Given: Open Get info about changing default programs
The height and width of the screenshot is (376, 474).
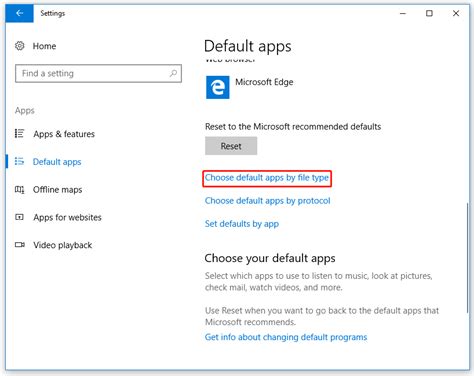Looking at the screenshot, I should pos(286,337).
